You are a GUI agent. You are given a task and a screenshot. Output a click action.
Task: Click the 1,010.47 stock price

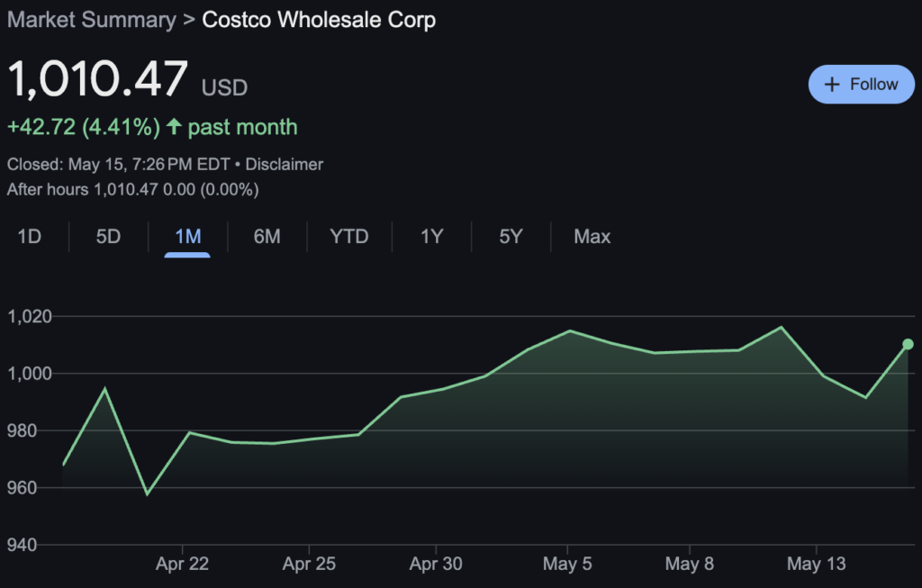pos(97,79)
